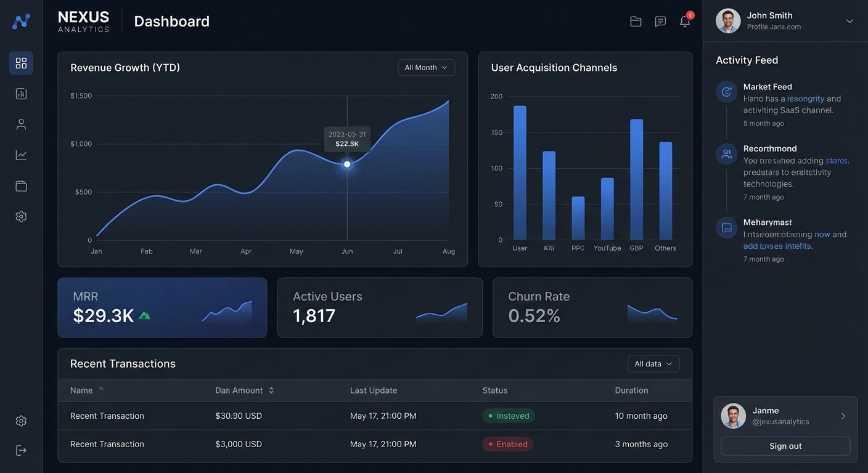This screenshot has height=473, width=868.
Task: Click the logout icon at the sidebar bottom
Action: pyautogui.click(x=20, y=450)
